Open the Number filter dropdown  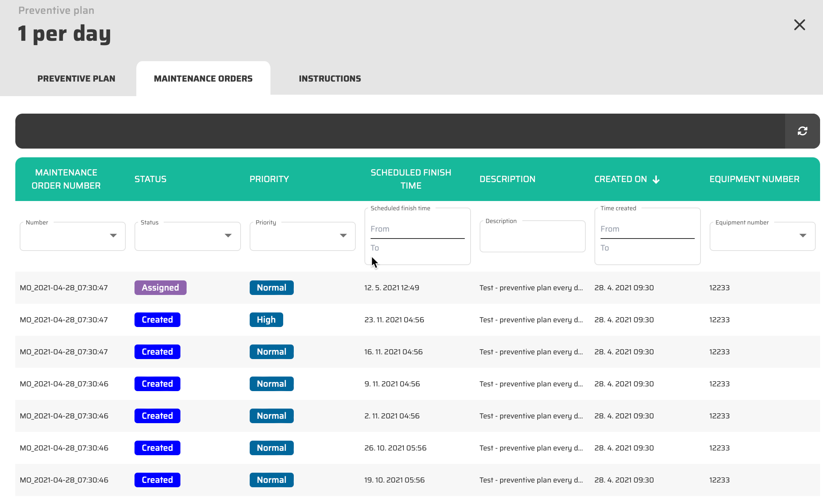(x=113, y=236)
